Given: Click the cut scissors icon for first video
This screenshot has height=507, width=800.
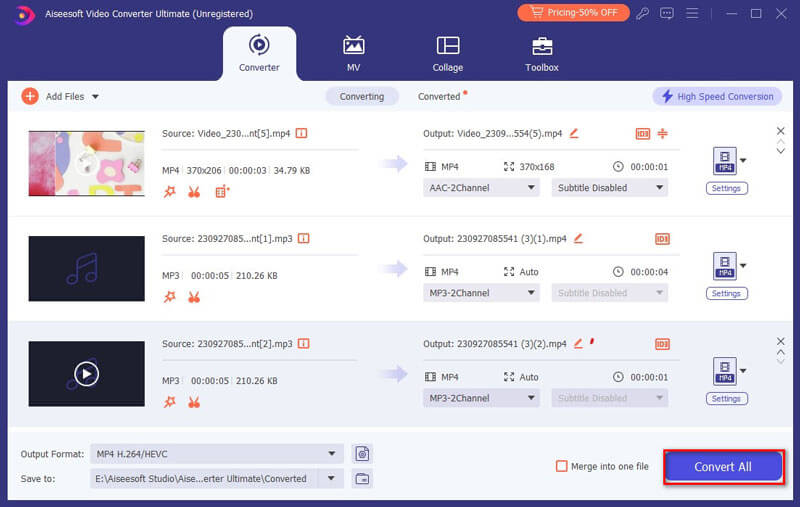Looking at the screenshot, I should [194, 192].
